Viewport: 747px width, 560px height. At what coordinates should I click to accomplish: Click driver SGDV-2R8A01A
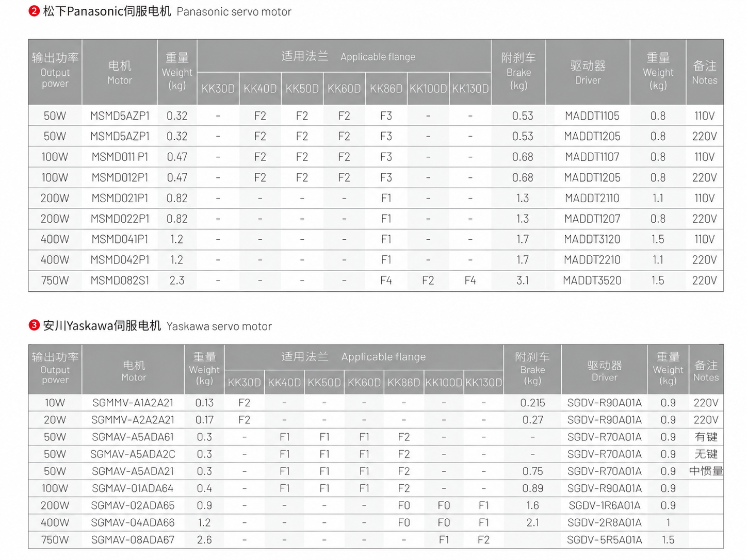605,523
